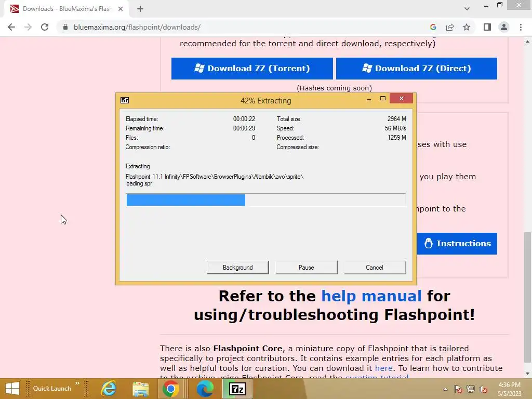Click the 7z icon in the dialog title bar
This screenshot has width=532, height=399.
tap(125, 100)
